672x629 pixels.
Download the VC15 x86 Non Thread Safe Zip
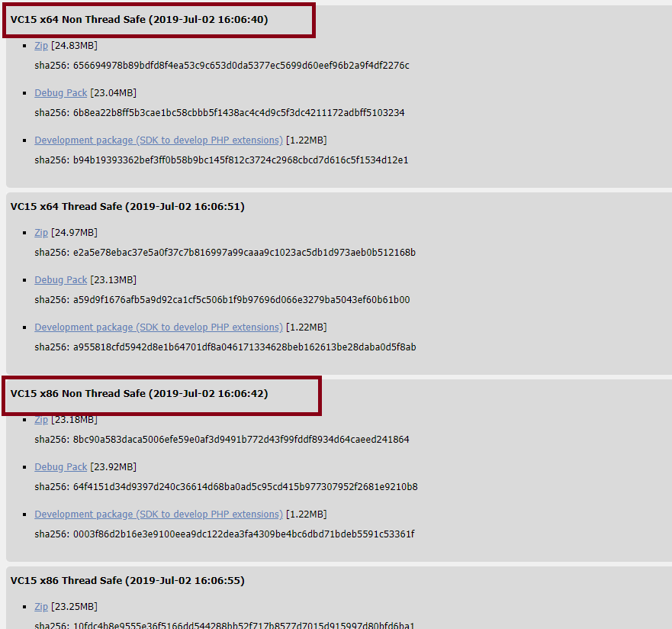tap(41, 419)
